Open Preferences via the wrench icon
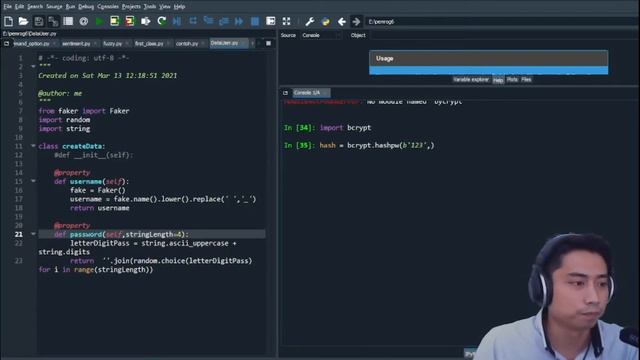The height and width of the screenshot is (360, 640). (310, 21)
